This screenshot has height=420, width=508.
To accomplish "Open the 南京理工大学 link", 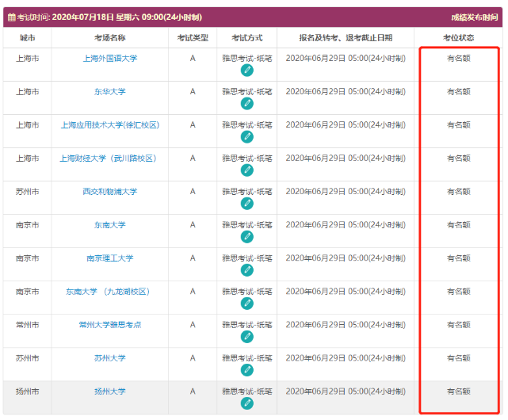I will pos(110,258).
